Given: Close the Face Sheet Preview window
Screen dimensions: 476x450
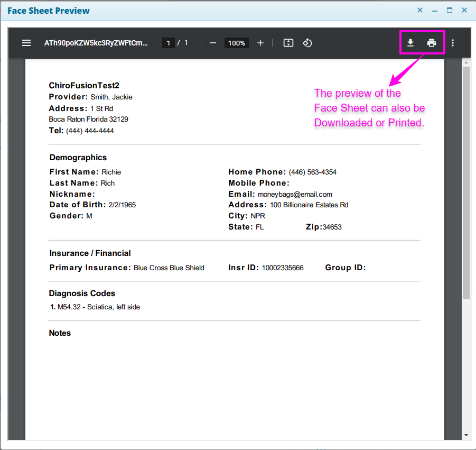Looking at the screenshot, I should pos(464,11).
